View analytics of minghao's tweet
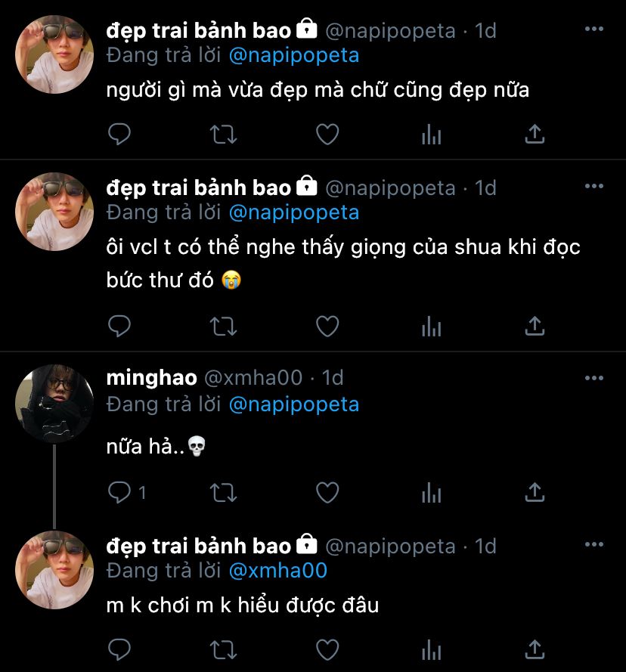 pos(432,492)
